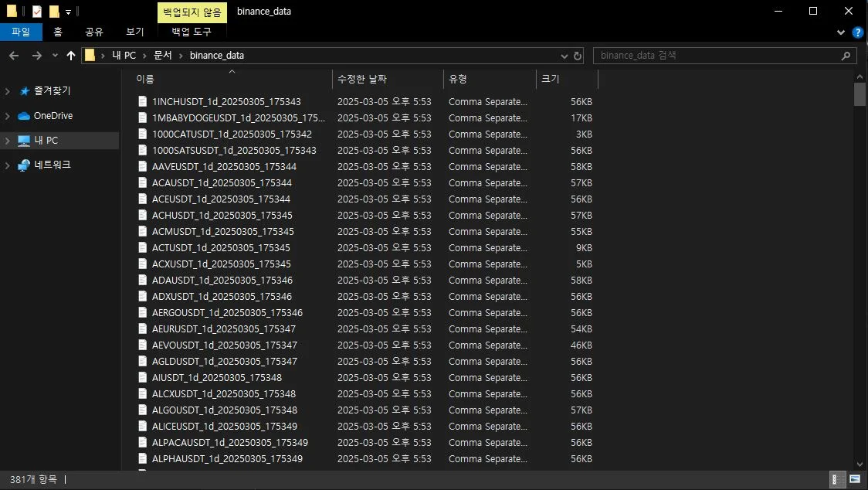Screen dimensions: 868x490
Task: Select file AEVOUSDT_1d_20250305_175347
Action: click(225, 345)
